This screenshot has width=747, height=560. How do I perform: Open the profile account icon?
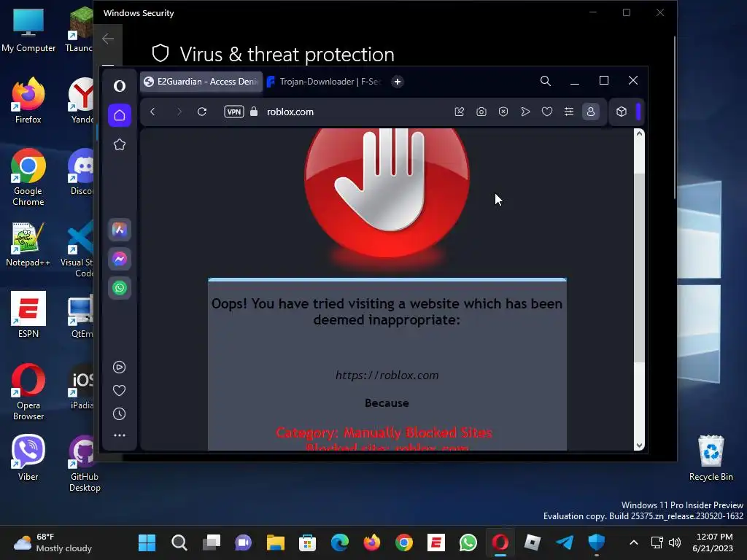tap(591, 112)
